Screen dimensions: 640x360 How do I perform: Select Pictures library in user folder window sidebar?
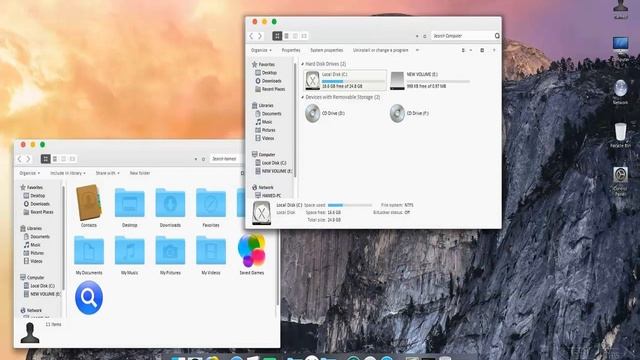click(33, 253)
